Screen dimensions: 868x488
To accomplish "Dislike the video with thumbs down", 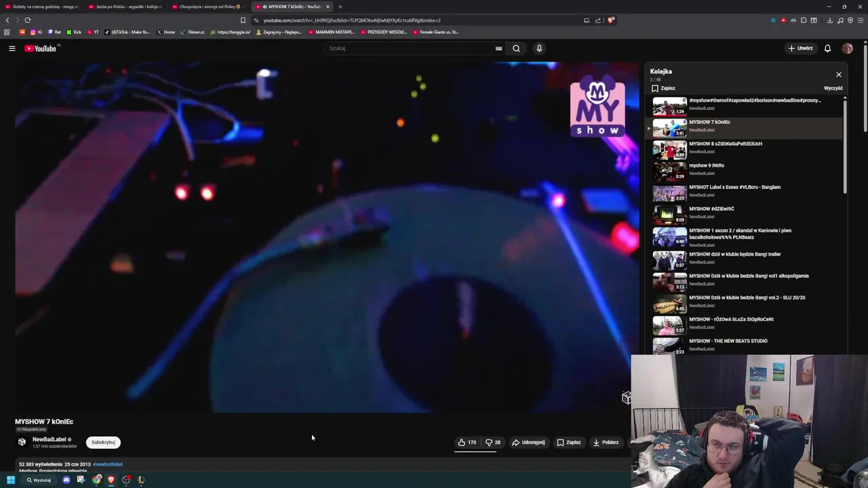I will pos(493,443).
